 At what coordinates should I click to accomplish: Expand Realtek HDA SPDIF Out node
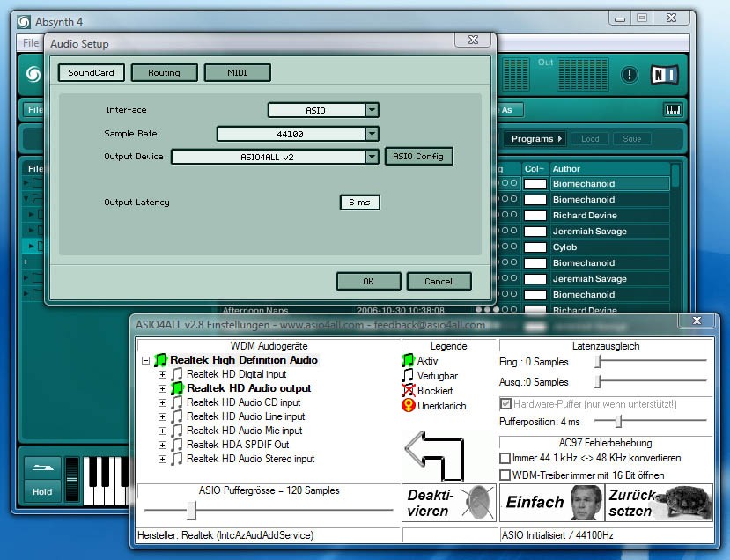pyautogui.click(x=162, y=445)
